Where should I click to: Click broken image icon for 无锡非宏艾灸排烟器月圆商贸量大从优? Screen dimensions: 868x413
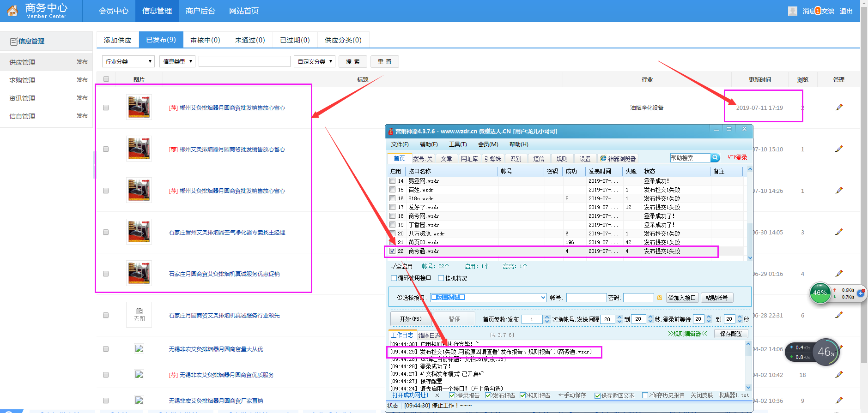pos(139,349)
